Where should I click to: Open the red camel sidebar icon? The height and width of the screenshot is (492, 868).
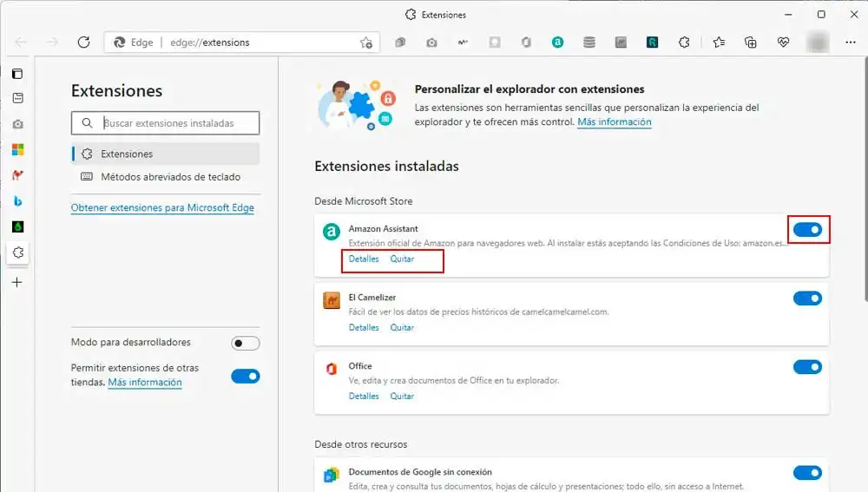17,175
